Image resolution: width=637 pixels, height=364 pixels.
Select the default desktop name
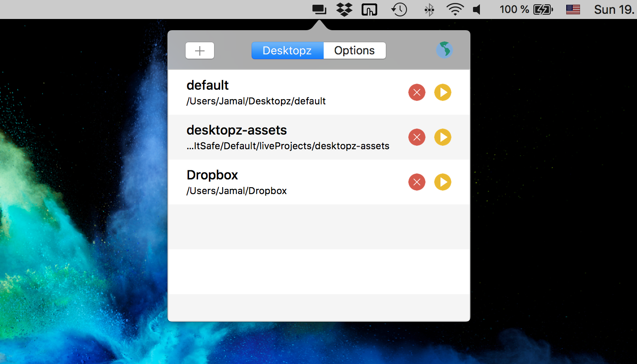[x=208, y=85]
